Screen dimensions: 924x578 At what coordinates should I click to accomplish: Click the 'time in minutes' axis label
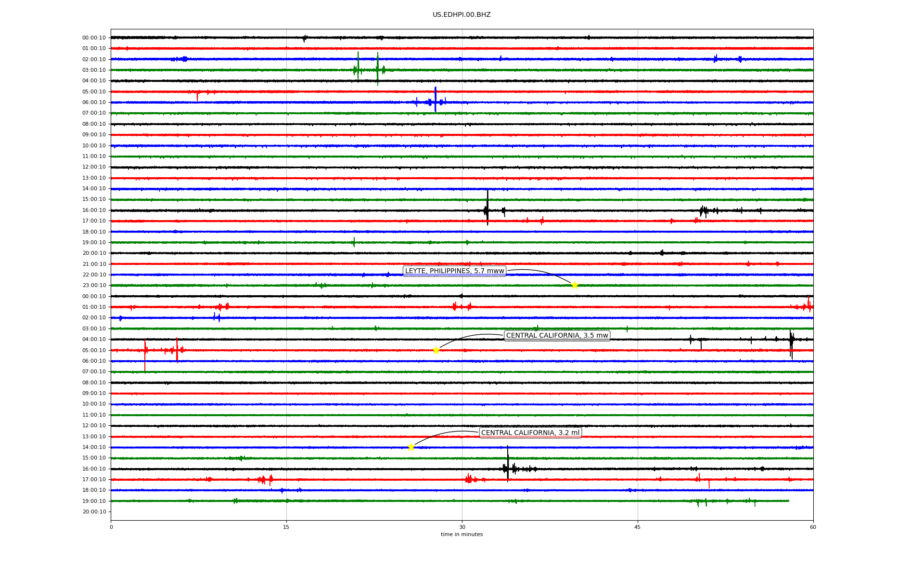[x=462, y=534]
